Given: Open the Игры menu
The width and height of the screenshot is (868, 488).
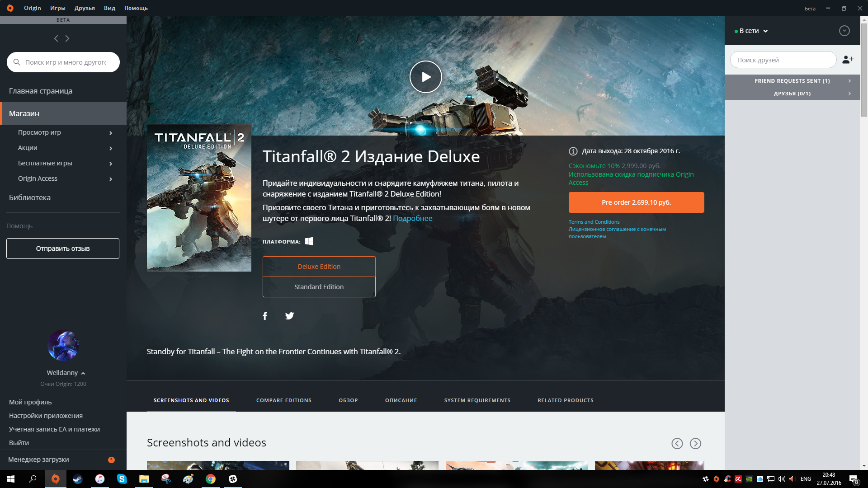Looking at the screenshot, I should tap(58, 8).
